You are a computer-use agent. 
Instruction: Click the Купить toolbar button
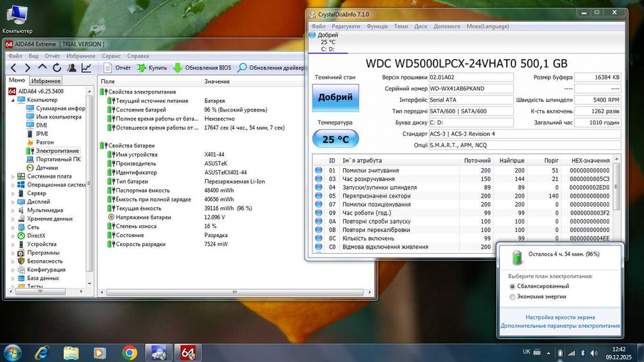[152, 68]
